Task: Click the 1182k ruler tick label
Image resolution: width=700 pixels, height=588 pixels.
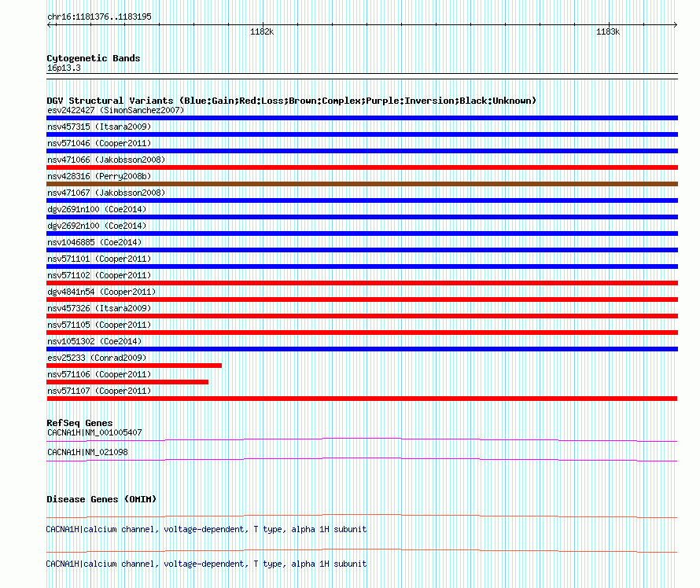Action: [262, 31]
